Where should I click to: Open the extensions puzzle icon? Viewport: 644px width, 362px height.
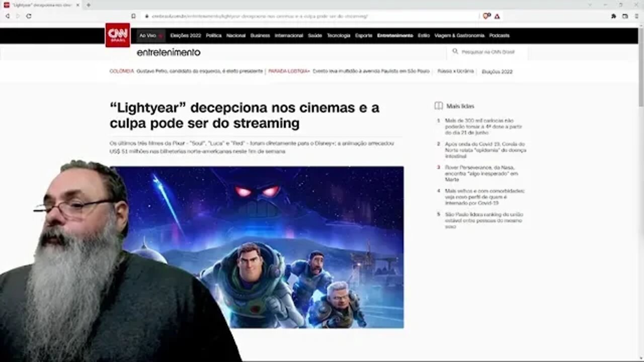click(613, 16)
